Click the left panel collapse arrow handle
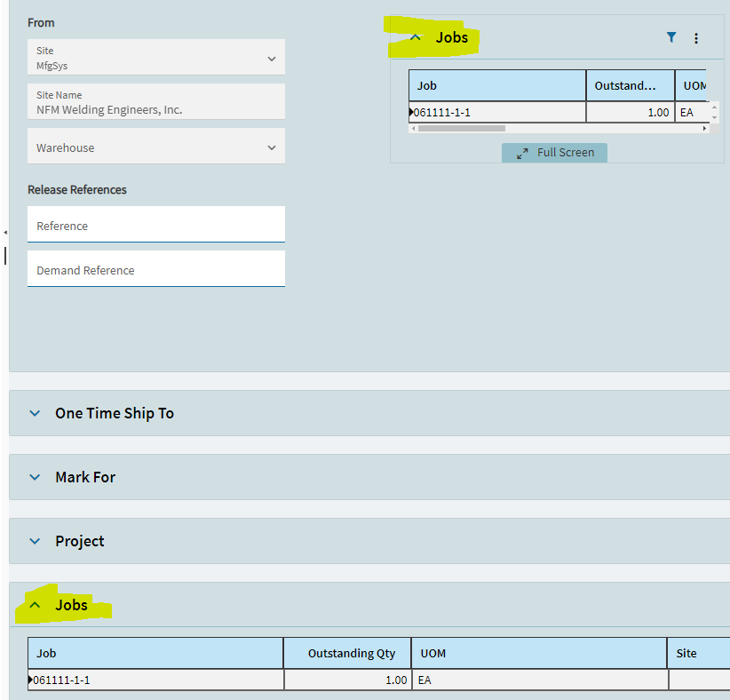The width and height of the screenshot is (730, 700). [x=5, y=232]
